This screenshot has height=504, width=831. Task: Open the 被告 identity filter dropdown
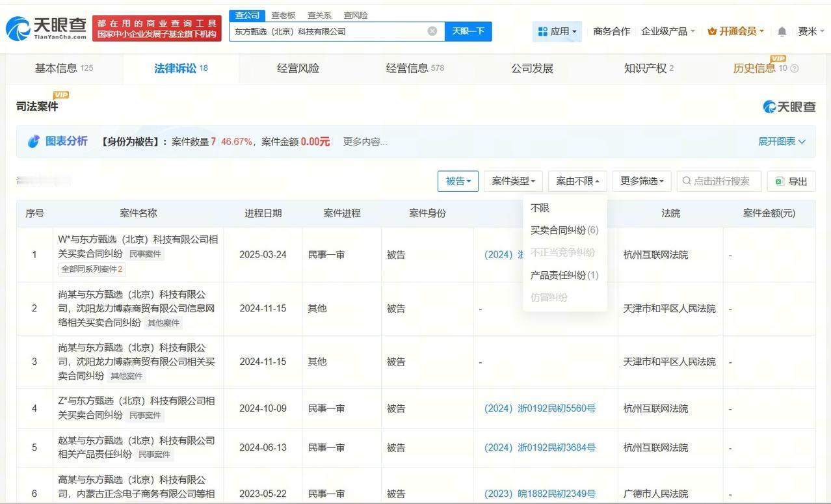tap(458, 181)
